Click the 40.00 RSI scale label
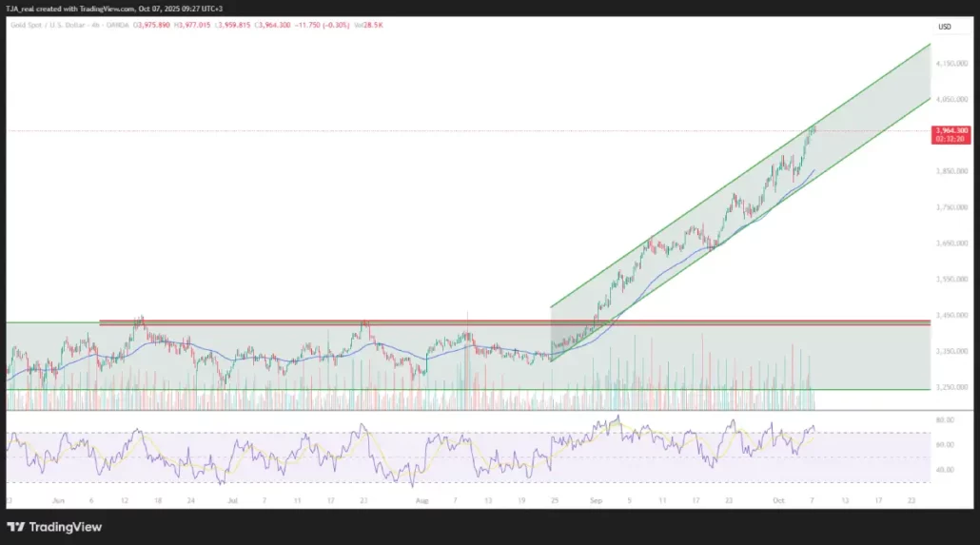980x545 pixels. 945,470
